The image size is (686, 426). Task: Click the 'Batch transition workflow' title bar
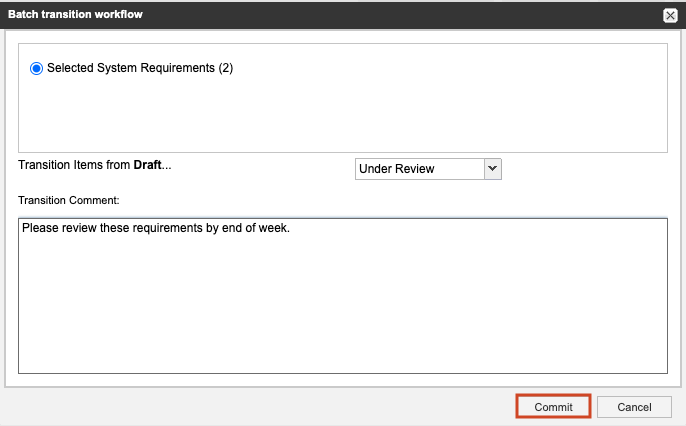pyautogui.click(x=300, y=15)
